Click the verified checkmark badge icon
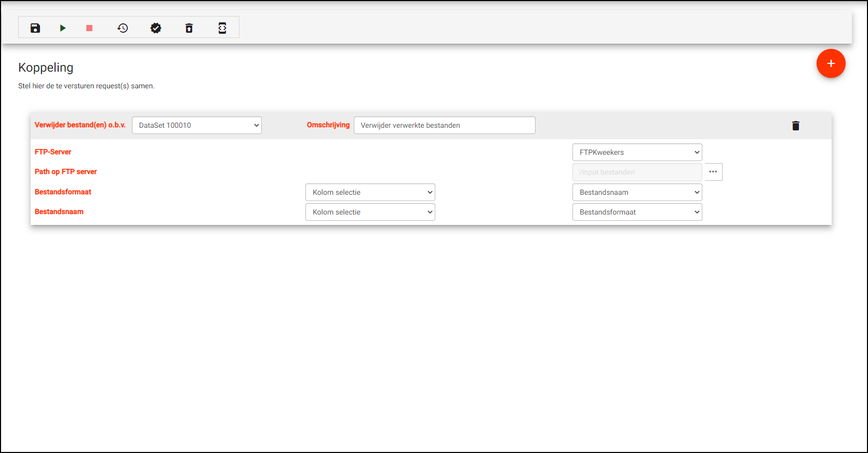This screenshot has height=453, width=868. pyautogui.click(x=156, y=28)
